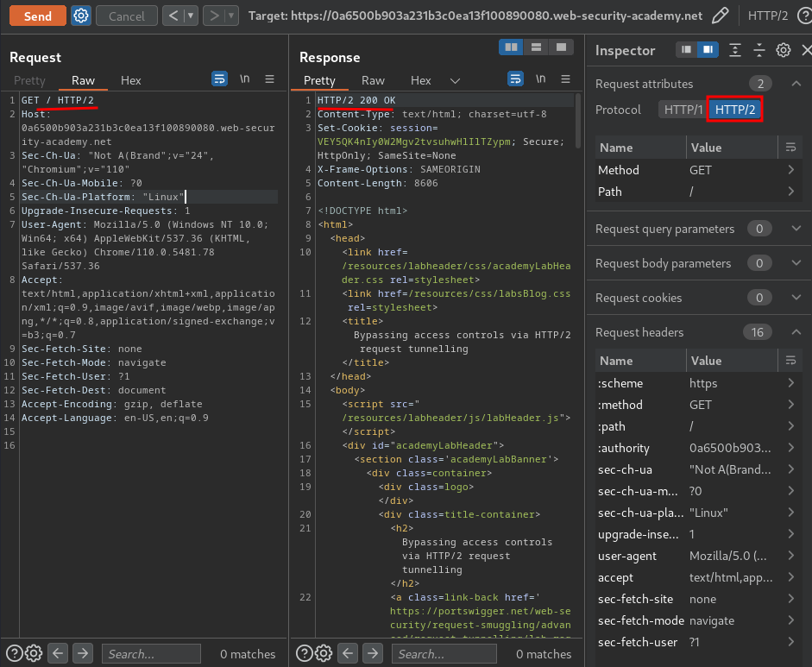The image size is (812, 667).
Task: Switch protocol to HTTP/1
Action: (683, 110)
